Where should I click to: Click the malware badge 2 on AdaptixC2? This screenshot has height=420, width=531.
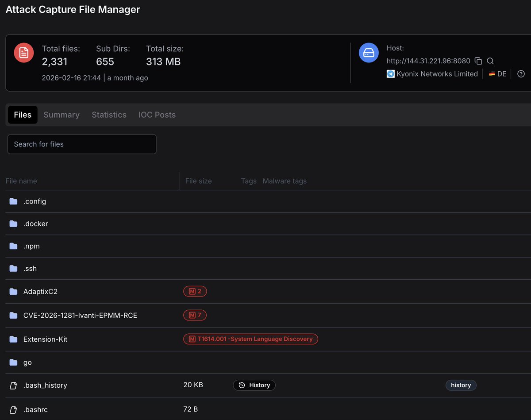(195, 291)
